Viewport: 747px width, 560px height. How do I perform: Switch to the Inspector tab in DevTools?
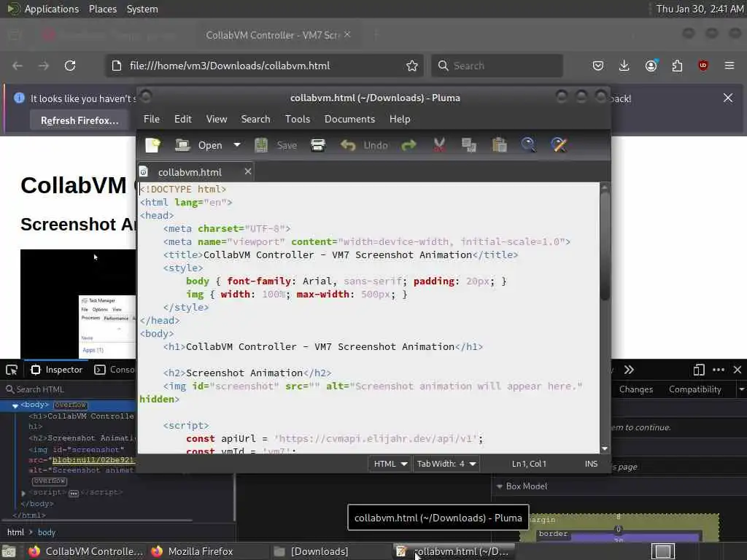57,370
